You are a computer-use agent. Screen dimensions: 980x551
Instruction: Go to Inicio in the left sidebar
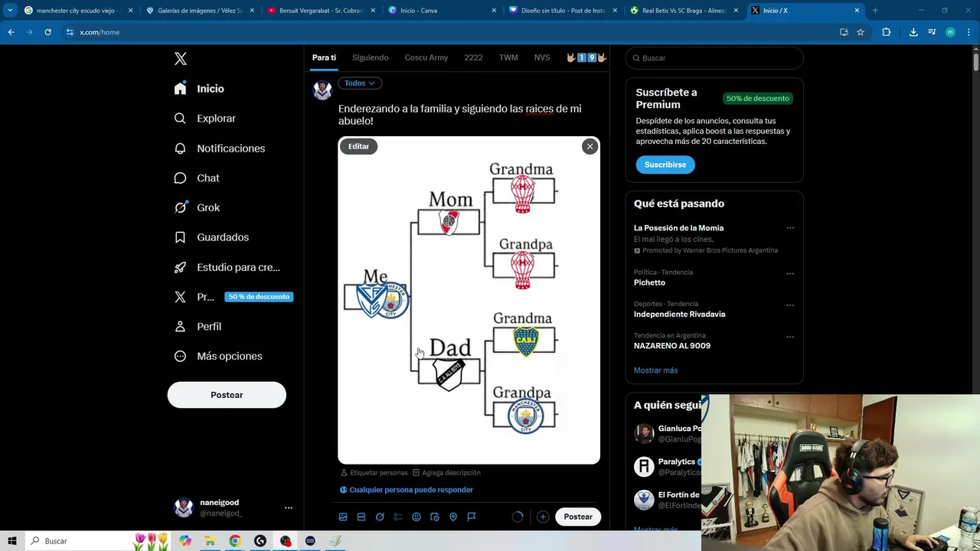[199, 89]
